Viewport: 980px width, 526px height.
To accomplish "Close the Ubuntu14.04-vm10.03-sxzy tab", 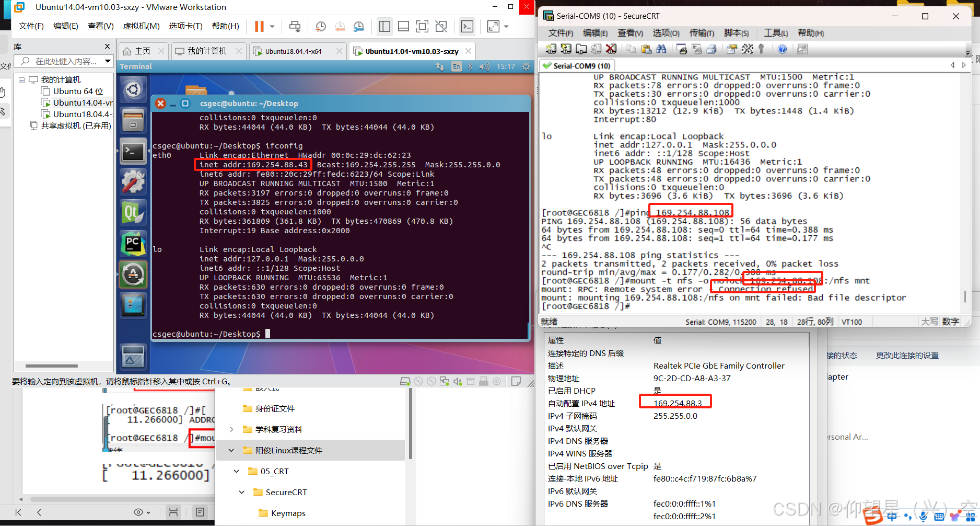I will (x=468, y=51).
